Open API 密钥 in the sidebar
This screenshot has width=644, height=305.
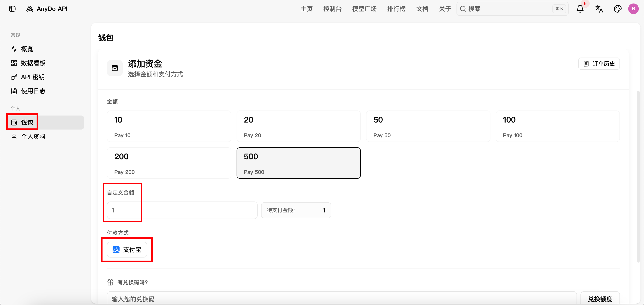(46, 77)
